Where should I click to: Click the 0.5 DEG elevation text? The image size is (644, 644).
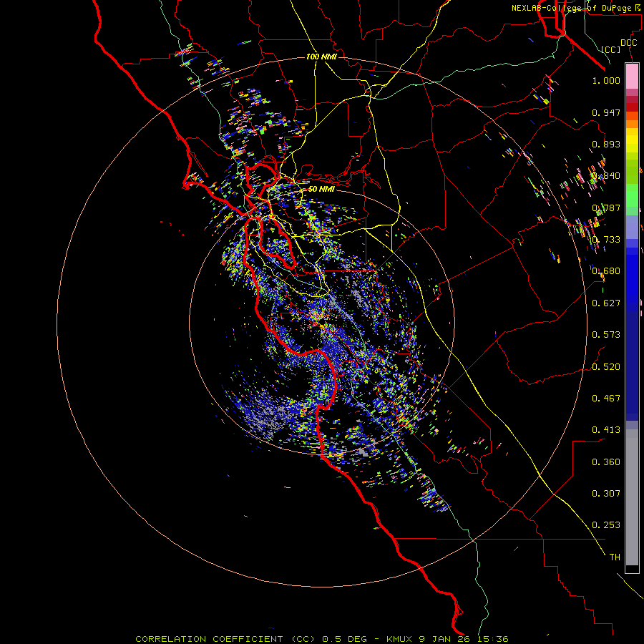click(x=344, y=639)
